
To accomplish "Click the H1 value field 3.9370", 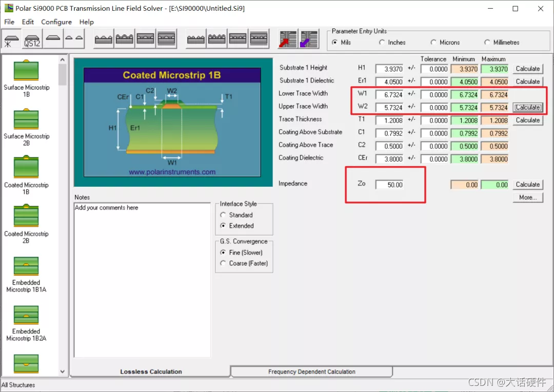I will (389, 69).
